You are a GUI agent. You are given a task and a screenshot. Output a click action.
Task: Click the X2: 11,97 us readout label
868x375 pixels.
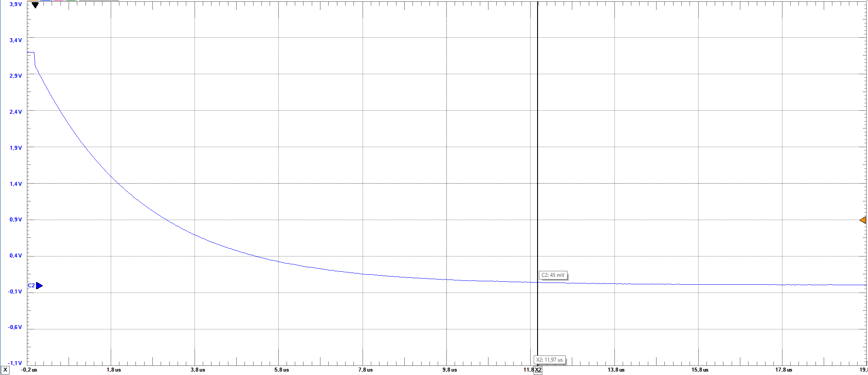click(x=549, y=360)
